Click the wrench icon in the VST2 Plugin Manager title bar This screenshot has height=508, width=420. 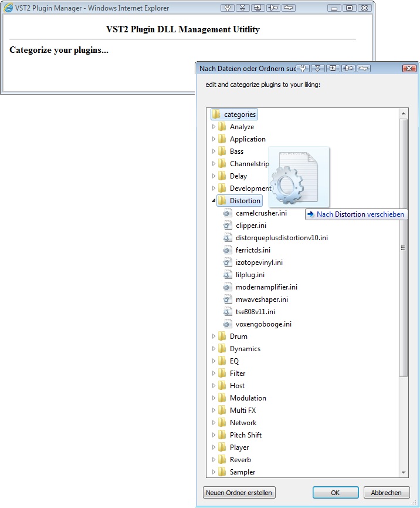tap(228, 8)
